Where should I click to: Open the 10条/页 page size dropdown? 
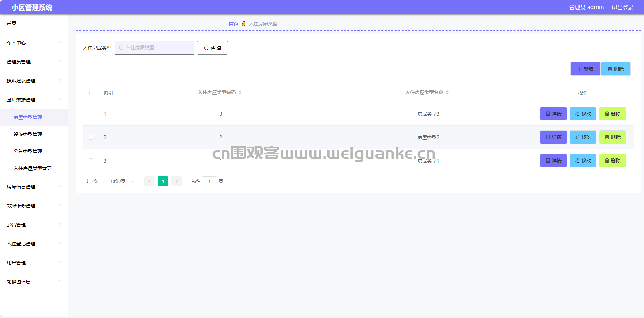point(121,181)
